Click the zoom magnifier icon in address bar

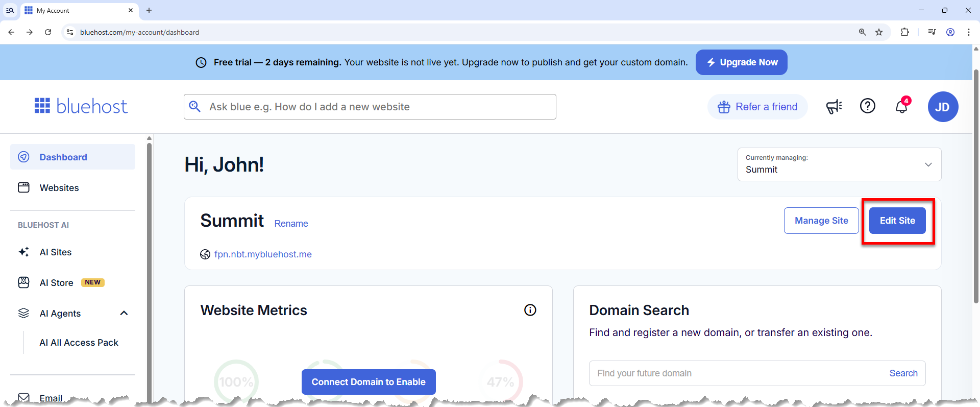click(x=862, y=32)
